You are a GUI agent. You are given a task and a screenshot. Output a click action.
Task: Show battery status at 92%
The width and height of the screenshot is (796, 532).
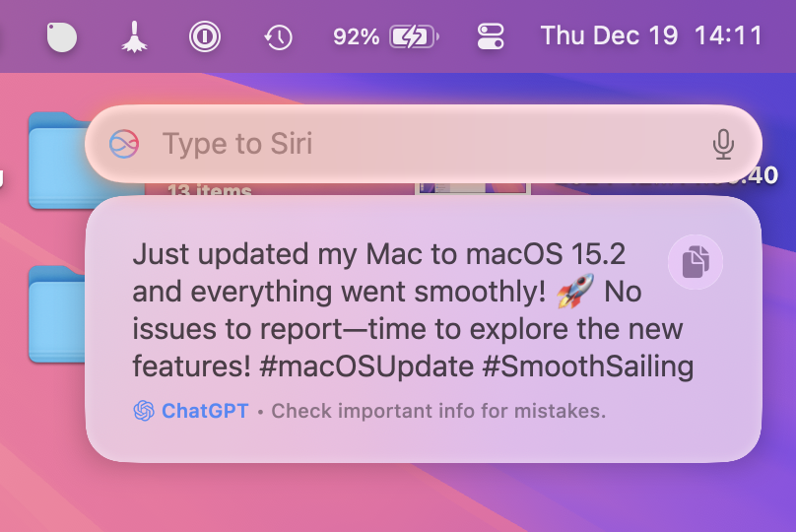click(x=385, y=37)
